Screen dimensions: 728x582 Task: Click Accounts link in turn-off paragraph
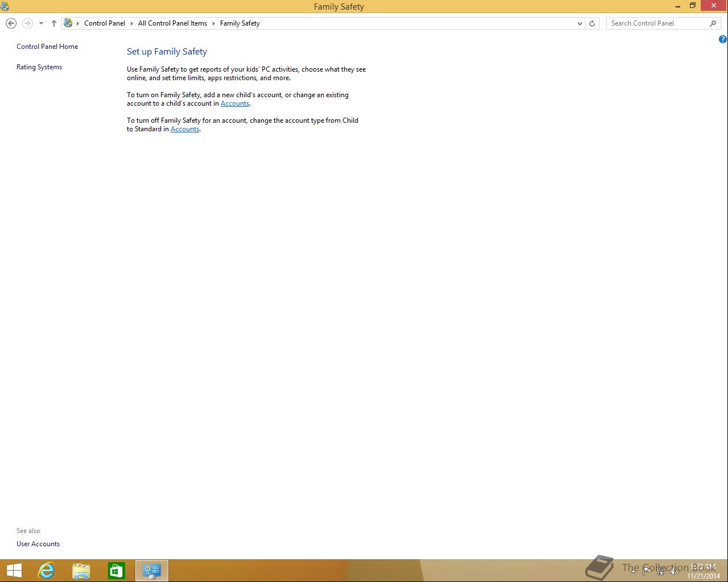tap(185, 129)
